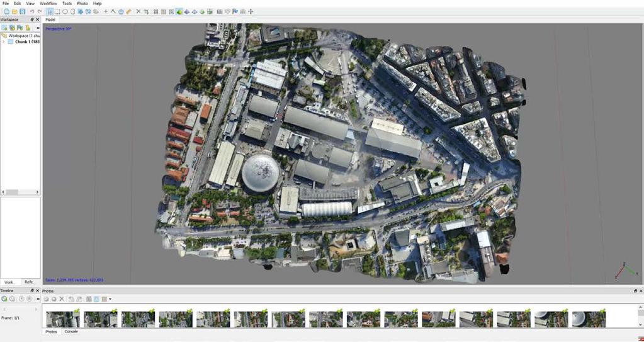The image size is (644, 342).
Task: Select the Photos tab at the bottom
Action: (51, 331)
